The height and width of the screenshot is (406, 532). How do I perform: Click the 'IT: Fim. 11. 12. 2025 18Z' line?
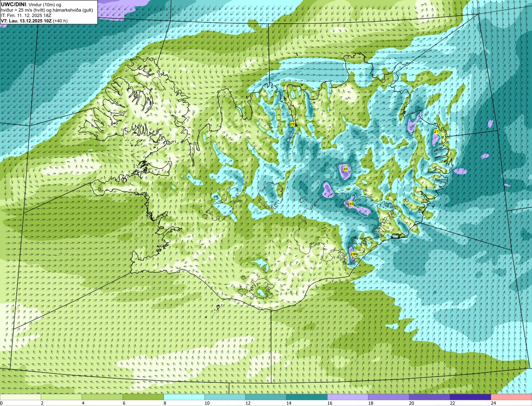[26, 15]
